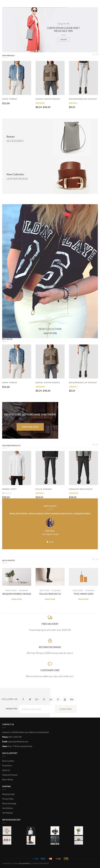Image resolution: width=100 pixels, height=868 pixels.
Task: Open the Facebook social icon
Action: coord(23,699)
